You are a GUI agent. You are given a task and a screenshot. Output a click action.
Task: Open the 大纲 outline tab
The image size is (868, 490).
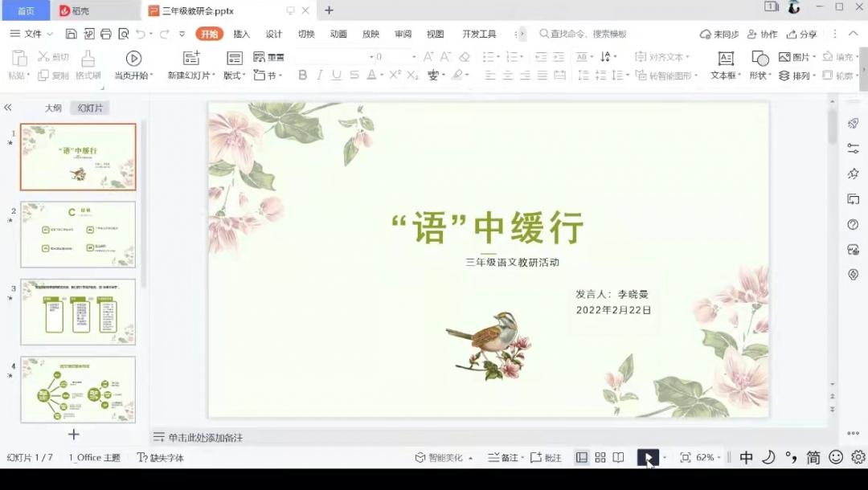pyautogui.click(x=53, y=108)
